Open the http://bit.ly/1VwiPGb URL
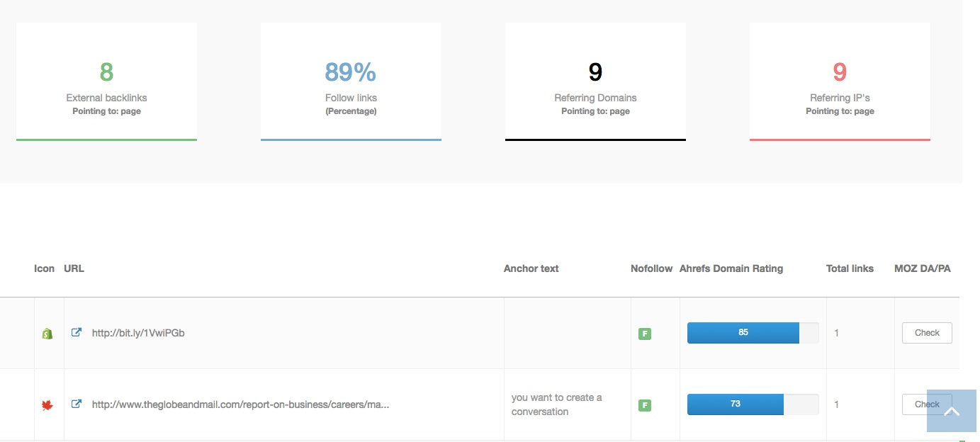The image size is (980, 442). click(137, 332)
